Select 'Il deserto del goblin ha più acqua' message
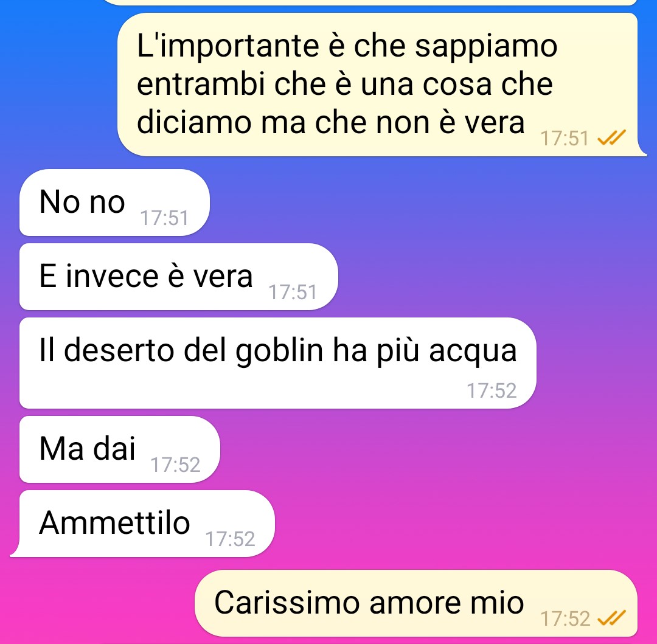Viewport: 657px width, 644px height. click(x=278, y=363)
